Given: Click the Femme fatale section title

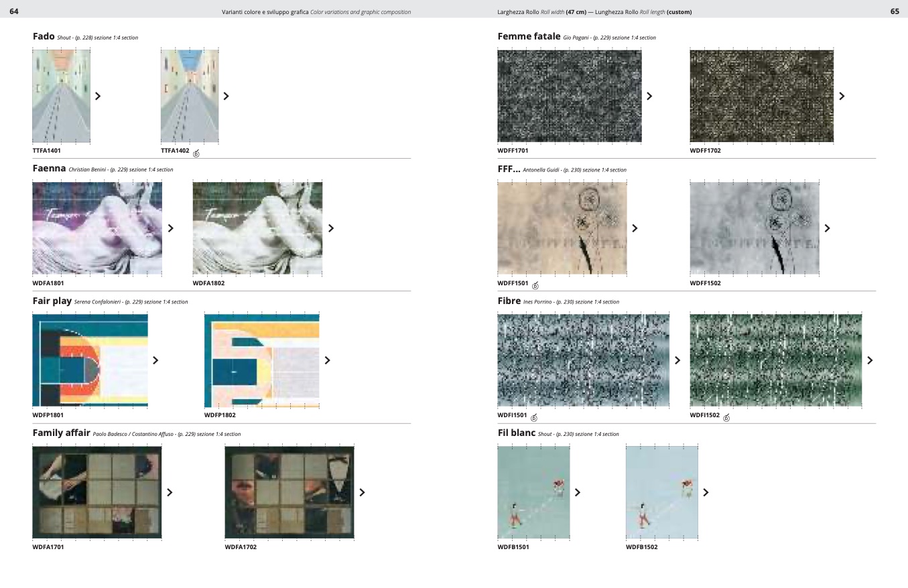Looking at the screenshot, I should 528,36.
